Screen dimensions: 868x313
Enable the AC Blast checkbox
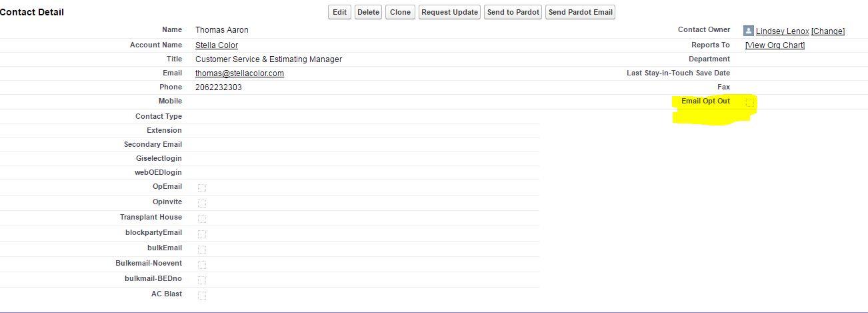[x=202, y=296]
